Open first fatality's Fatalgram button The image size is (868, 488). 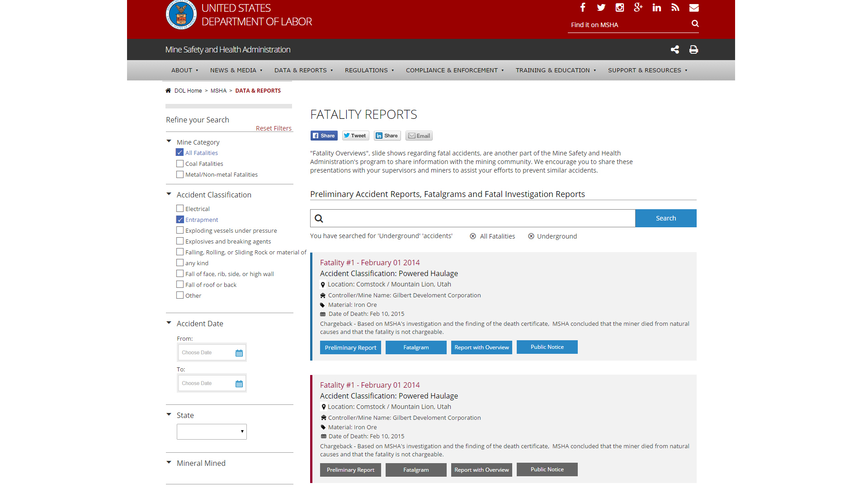coord(416,347)
